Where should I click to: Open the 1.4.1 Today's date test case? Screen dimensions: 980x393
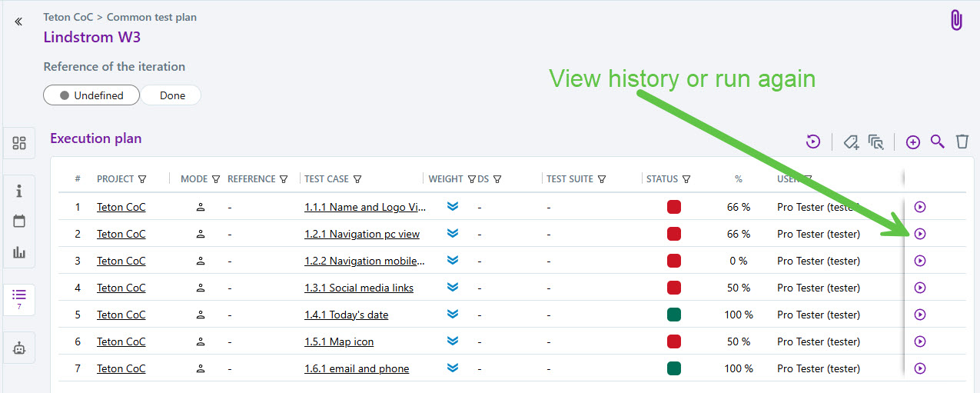[346, 315]
